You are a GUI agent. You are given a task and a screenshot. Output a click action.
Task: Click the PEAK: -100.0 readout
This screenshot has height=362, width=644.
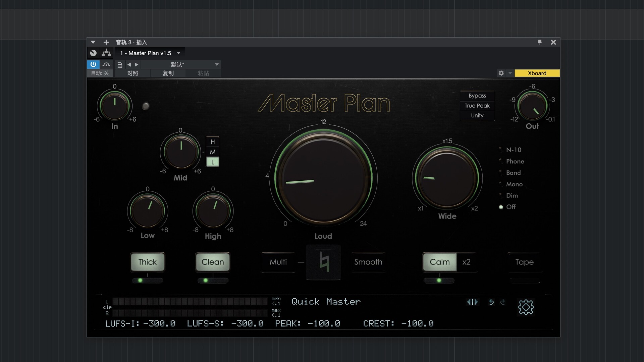click(308, 323)
